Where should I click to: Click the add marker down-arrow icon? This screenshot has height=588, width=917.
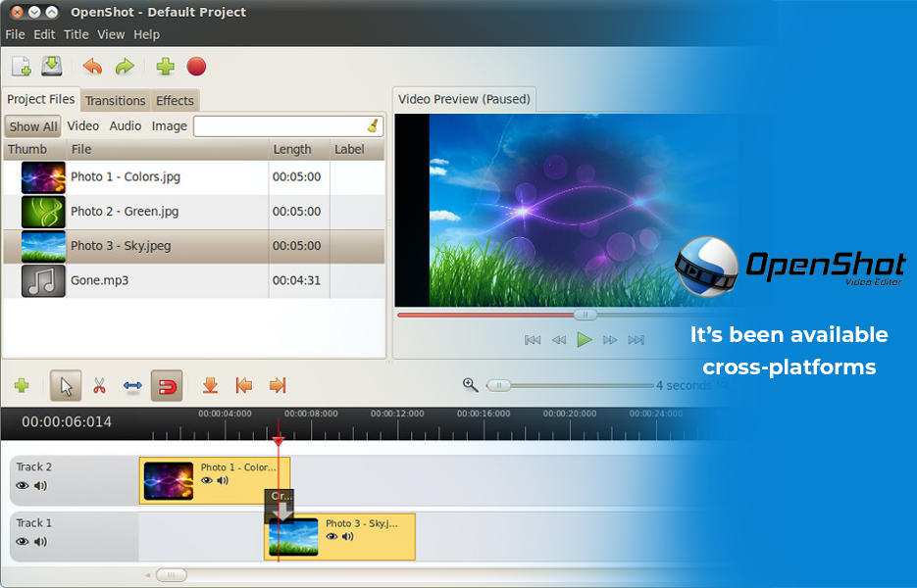210,386
